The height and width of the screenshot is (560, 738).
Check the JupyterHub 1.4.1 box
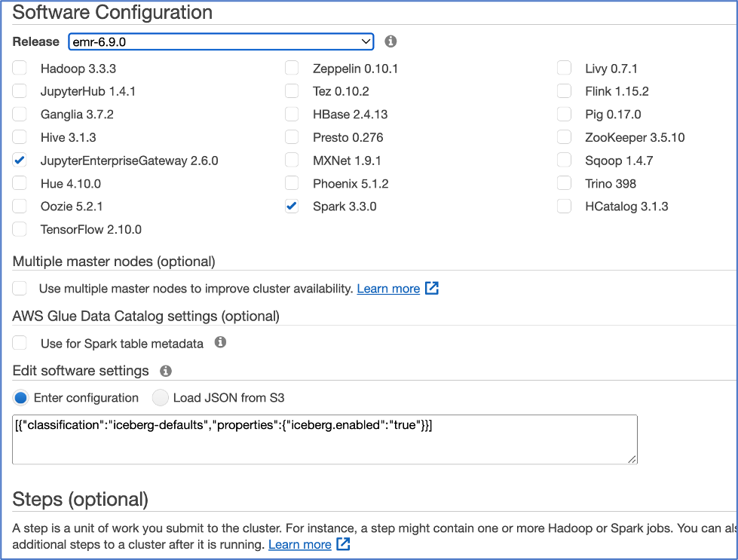tap(20, 91)
